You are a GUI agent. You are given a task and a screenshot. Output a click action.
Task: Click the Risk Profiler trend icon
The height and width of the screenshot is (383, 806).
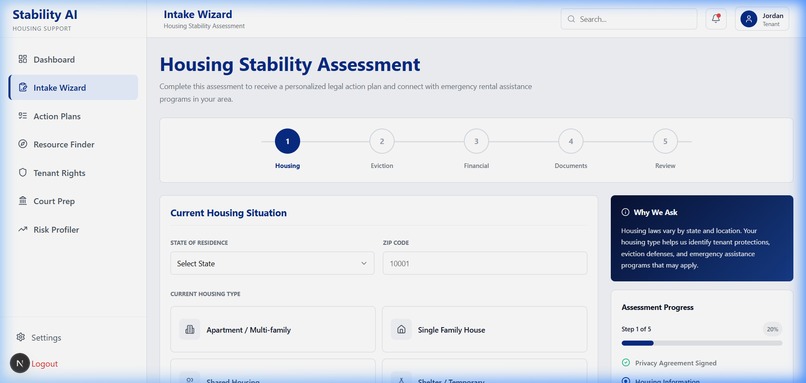tap(23, 229)
